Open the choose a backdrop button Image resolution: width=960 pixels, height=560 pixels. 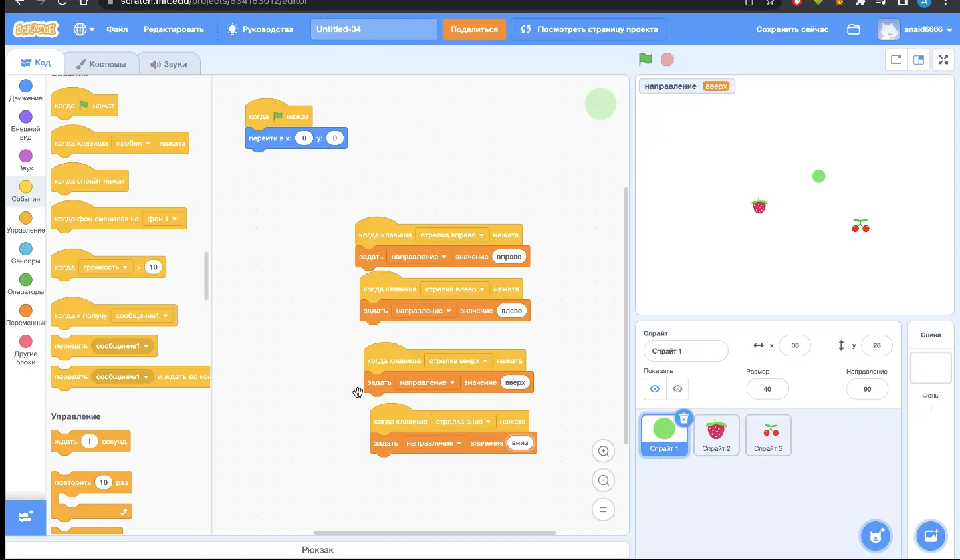[931, 535]
